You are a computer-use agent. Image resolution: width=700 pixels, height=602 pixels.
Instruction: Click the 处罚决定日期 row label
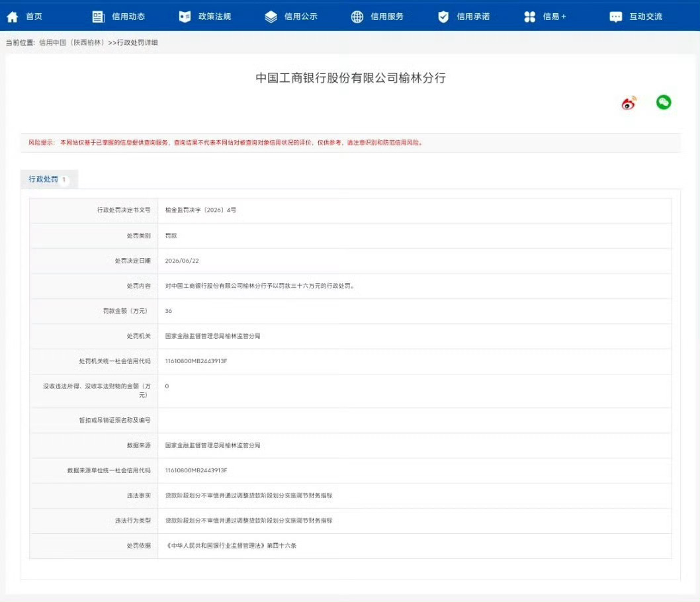(132, 261)
